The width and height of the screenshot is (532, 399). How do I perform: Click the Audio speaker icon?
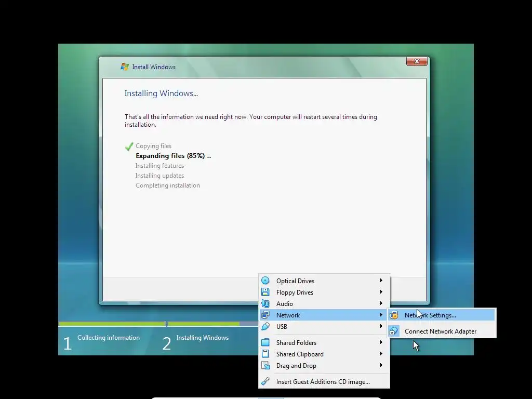pyautogui.click(x=265, y=303)
